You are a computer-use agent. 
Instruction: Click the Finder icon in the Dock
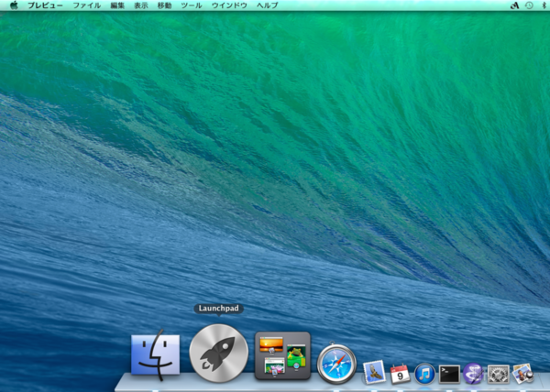(x=156, y=354)
